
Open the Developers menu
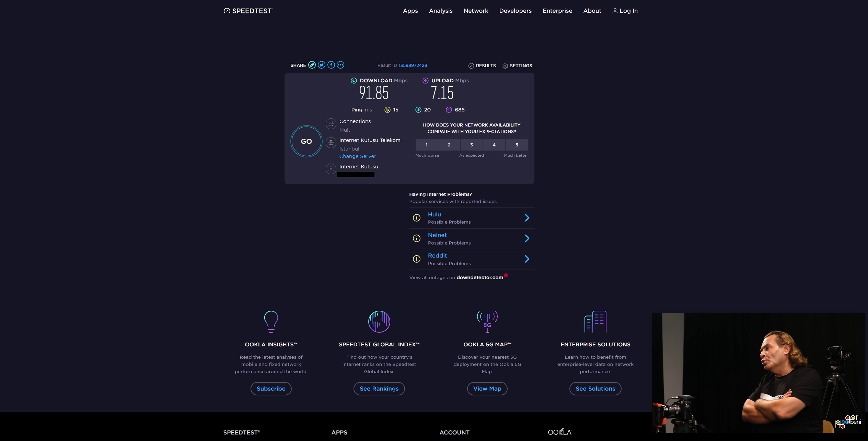515,11
